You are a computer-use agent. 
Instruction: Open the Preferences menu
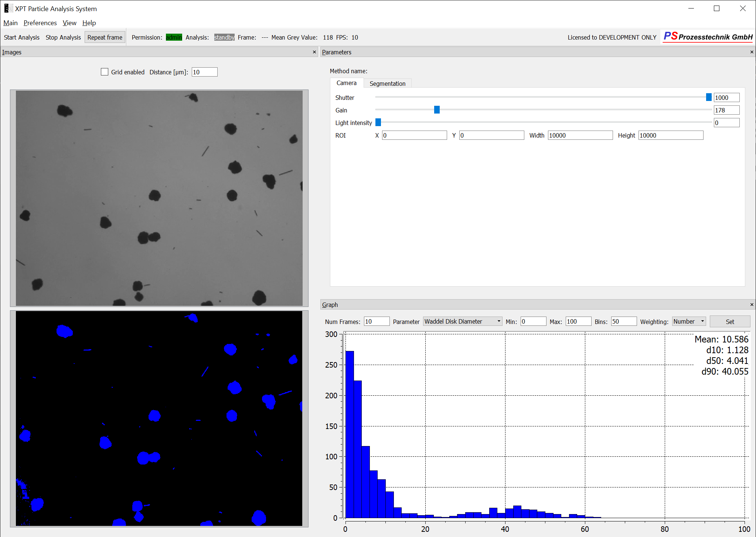coord(40,23)
